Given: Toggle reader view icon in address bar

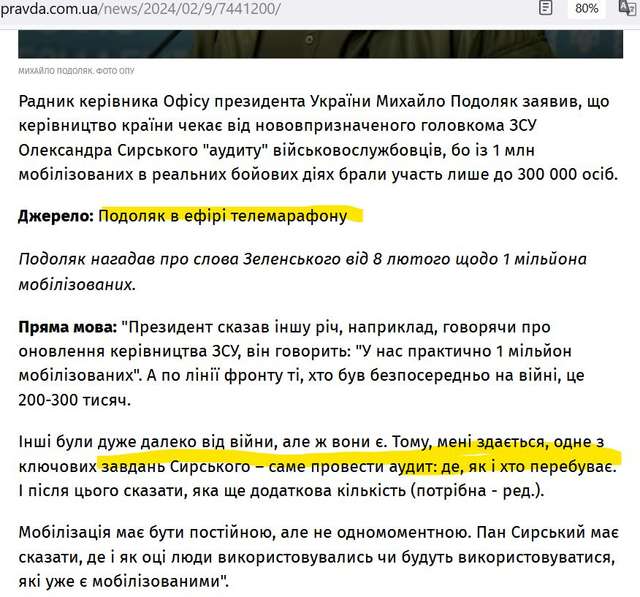Looking at the screenshot, I should pos(545,9).
